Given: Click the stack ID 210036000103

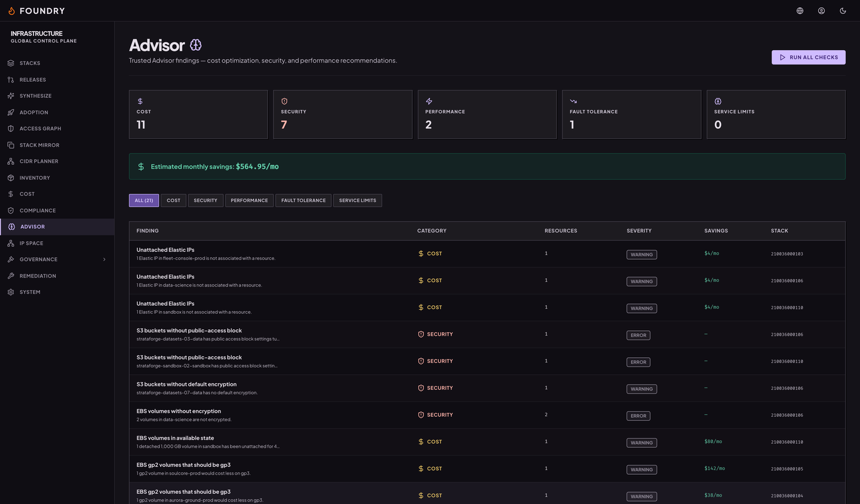Looking at the screenshot, I should 787,254.
